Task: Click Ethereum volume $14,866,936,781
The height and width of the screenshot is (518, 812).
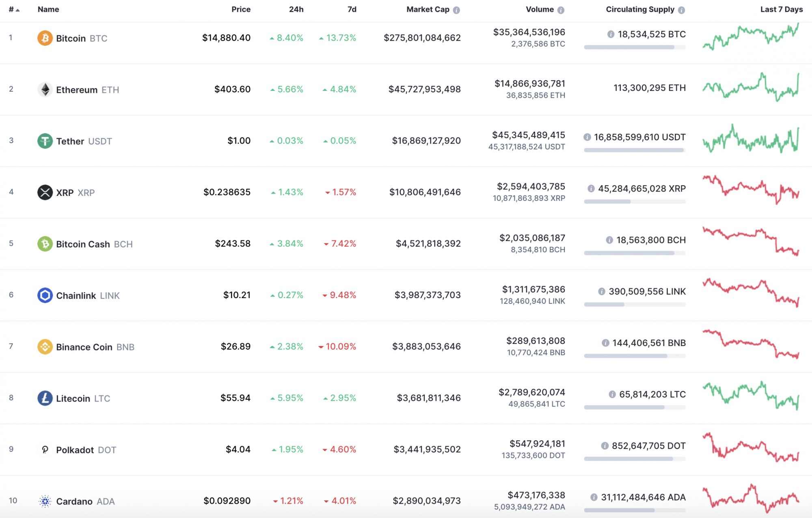Action: [530, 84]
